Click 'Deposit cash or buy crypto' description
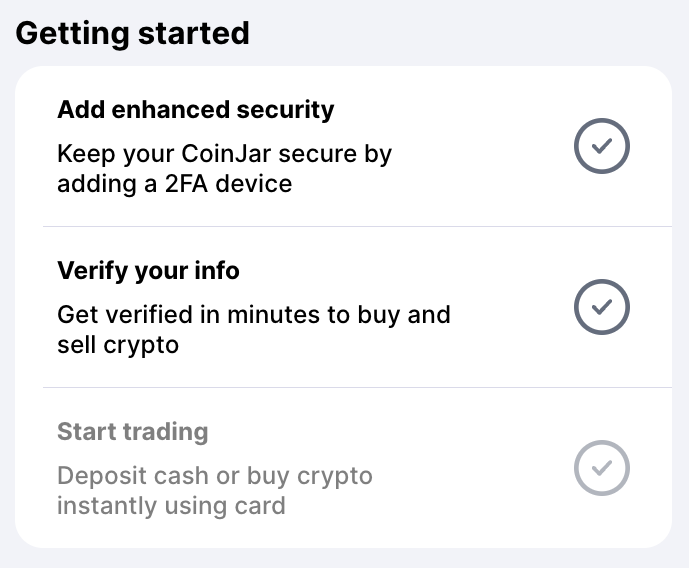Screen dimensions: 689x568 coord(214,491)
